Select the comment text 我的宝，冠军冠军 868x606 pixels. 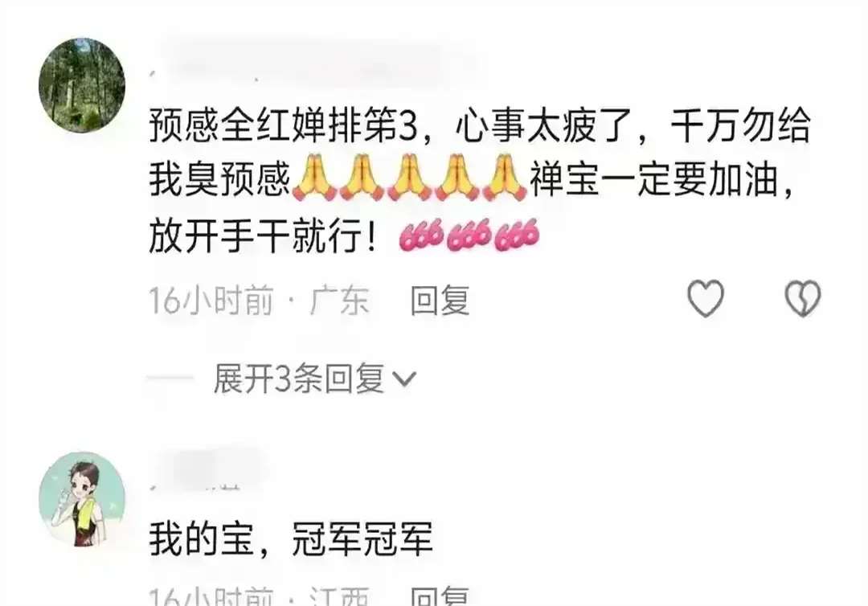291,539
